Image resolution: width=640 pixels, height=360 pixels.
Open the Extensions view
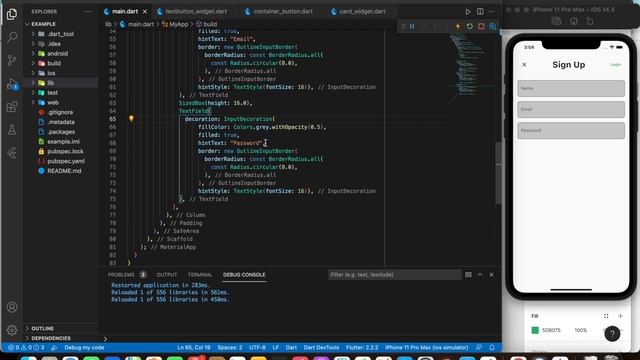click(12, 107)
